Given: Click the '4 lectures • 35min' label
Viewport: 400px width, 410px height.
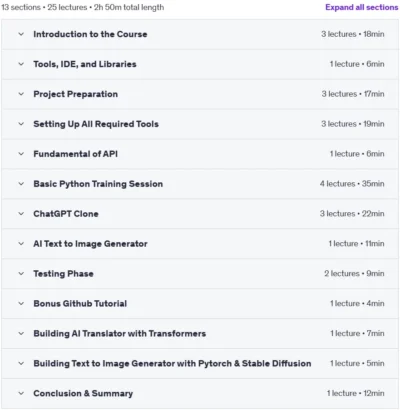Looking at the screenshot, I should (352, 184).
